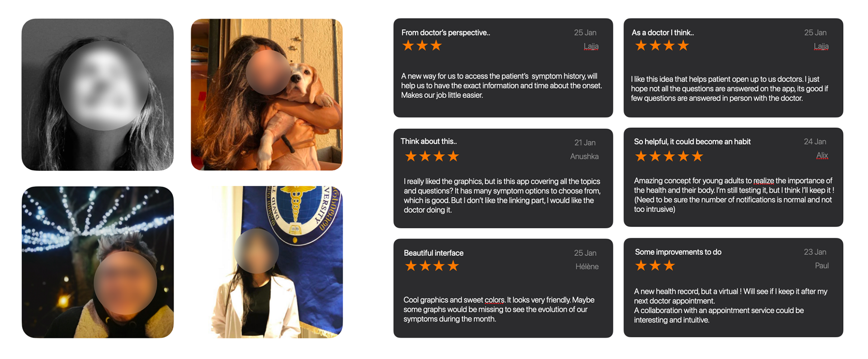Click the stars on 'So helpful' review
868x359 pixels.
(x=669, y=156)
